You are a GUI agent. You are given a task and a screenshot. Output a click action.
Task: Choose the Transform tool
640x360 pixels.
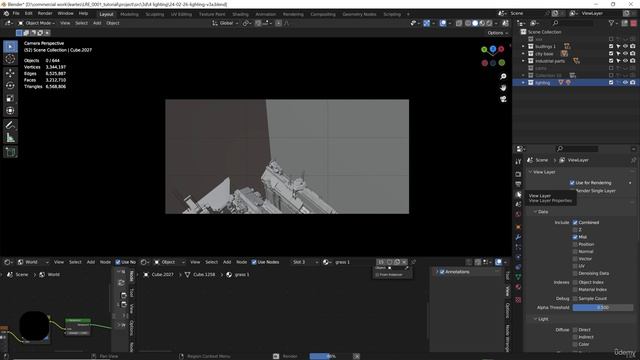pos(11,111)
